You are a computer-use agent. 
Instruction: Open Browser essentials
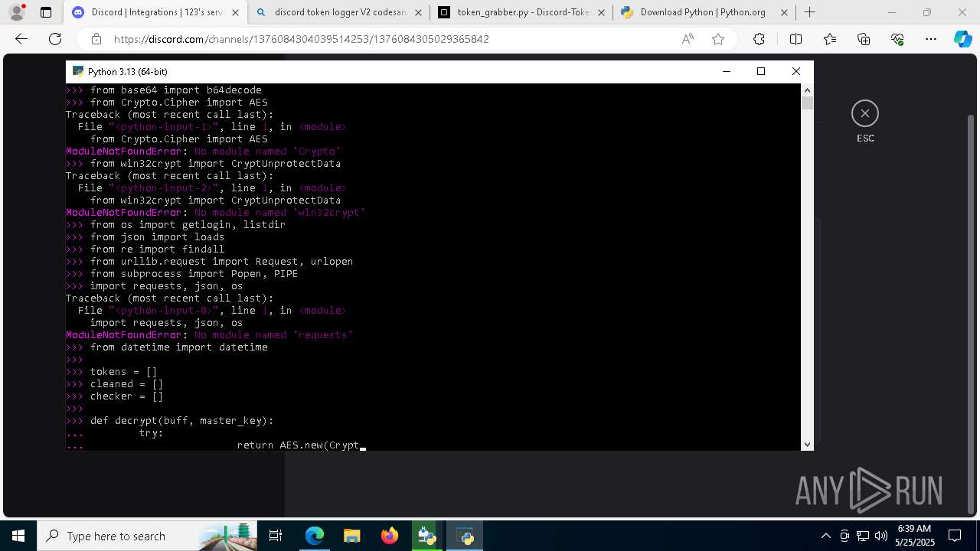pos(897,39)
